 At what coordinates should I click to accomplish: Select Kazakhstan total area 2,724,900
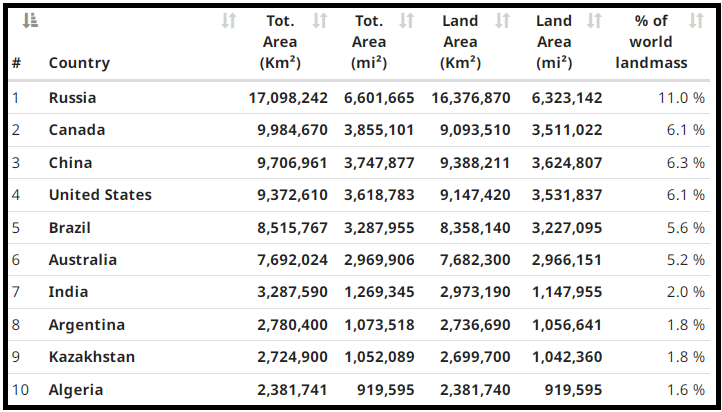pos(292,357)
